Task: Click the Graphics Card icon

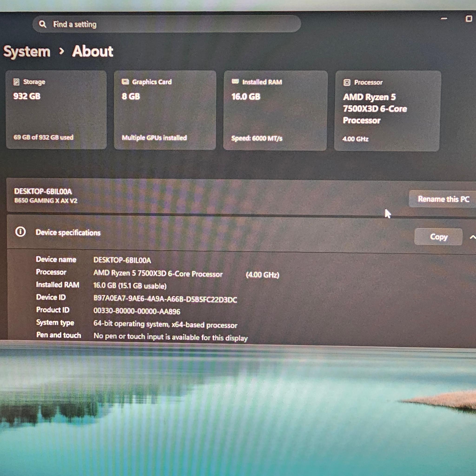Action: 125,82
